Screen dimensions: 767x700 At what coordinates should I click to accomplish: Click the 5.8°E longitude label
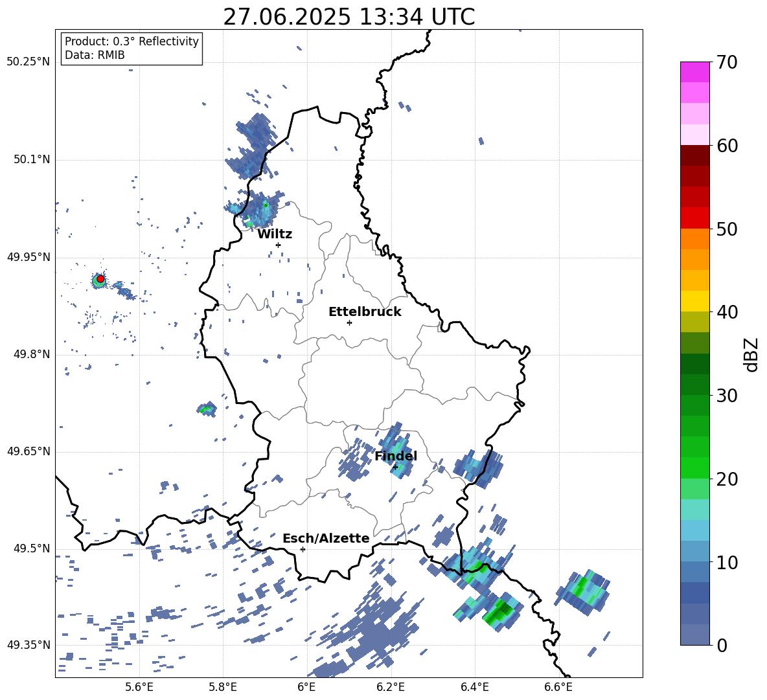pyautogui.click(x=223, y=687)
